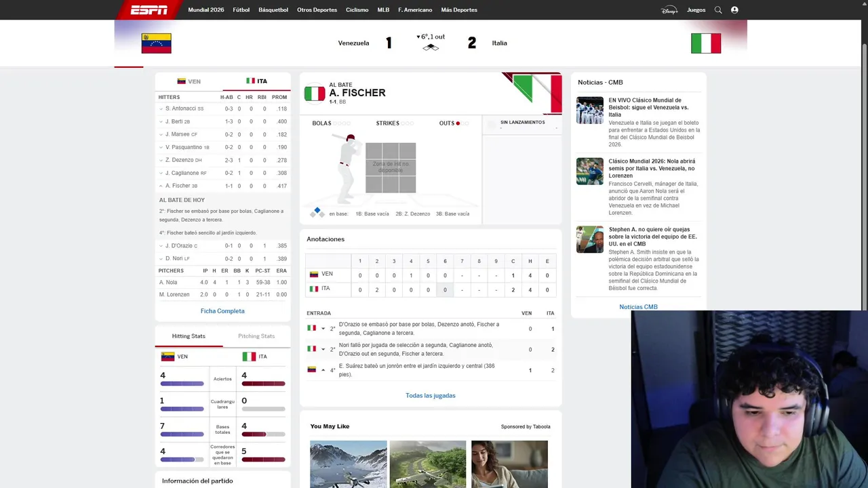The image size is (868, 488).
Task: Open Ciclismo menu
Action: (x=357, y=10)
